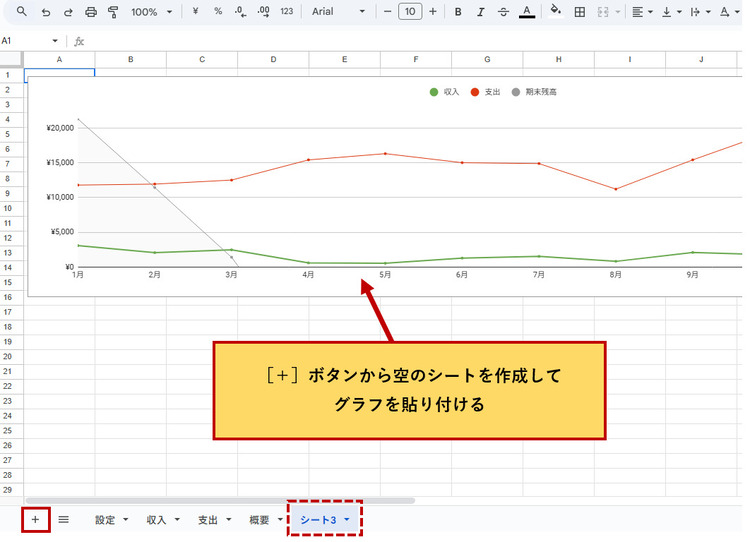Click the horizontal scrollbar

click(x=220, y=501)
